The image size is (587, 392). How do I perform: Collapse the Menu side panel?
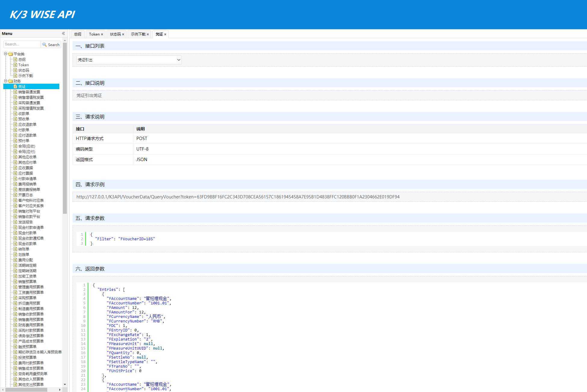pos(63,33)
